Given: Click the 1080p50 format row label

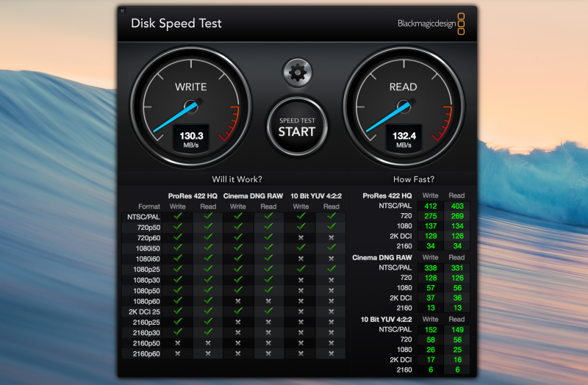Looking at the screenshot, I should click(x=146, y=291).
